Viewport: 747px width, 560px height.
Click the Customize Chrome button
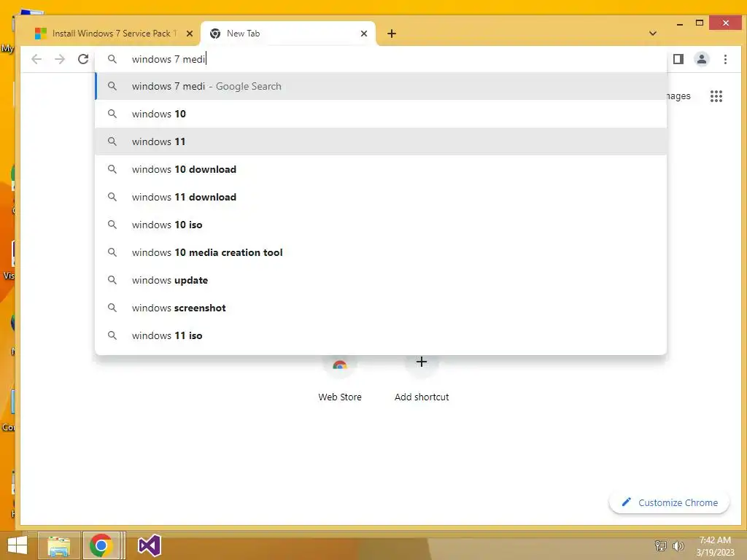(670, 502)
